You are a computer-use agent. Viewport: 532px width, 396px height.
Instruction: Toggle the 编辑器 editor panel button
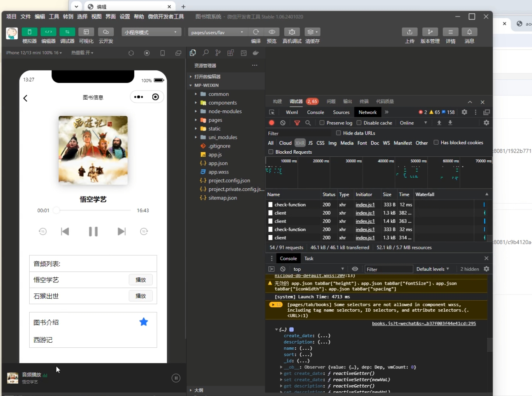pos(48,32)
